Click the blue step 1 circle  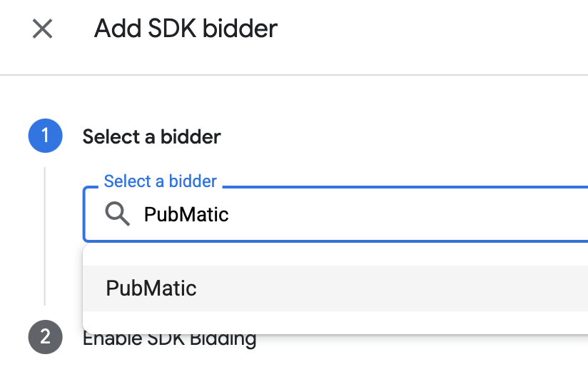tap(45, 136)
